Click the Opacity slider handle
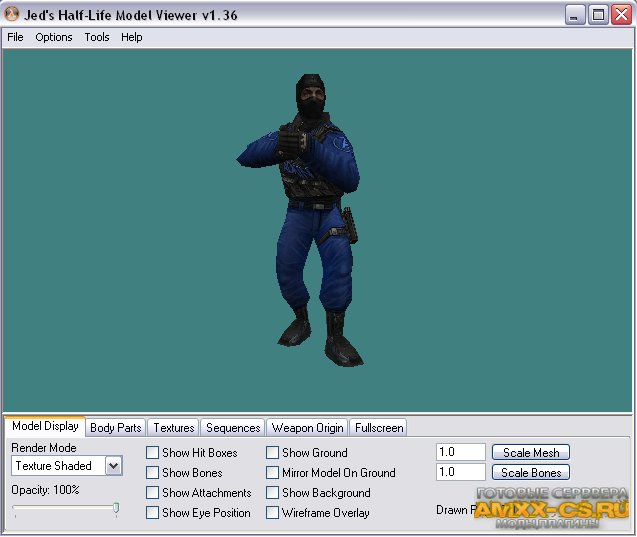 tap(116, 508)
